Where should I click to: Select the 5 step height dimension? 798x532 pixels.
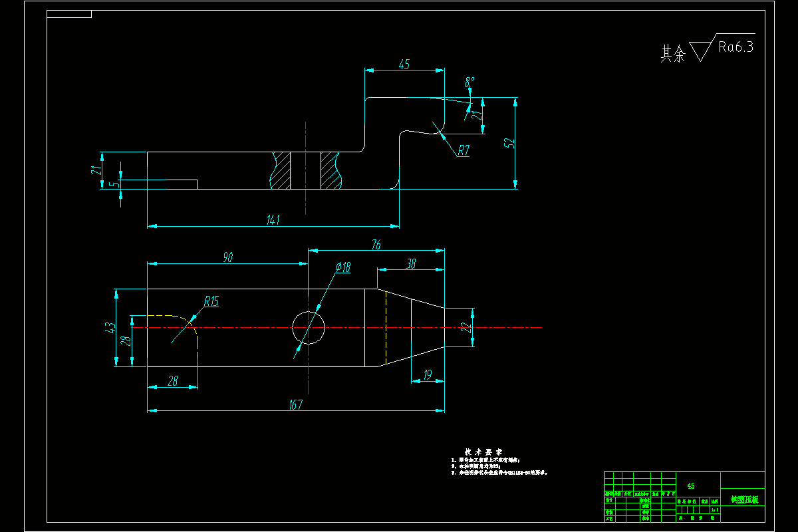(x=113, y=184)
